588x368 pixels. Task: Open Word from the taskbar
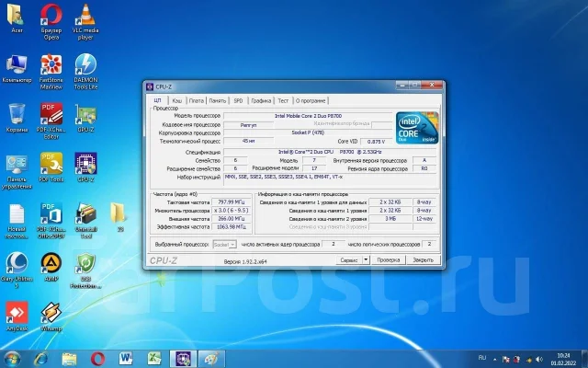[x=126, y=359]
